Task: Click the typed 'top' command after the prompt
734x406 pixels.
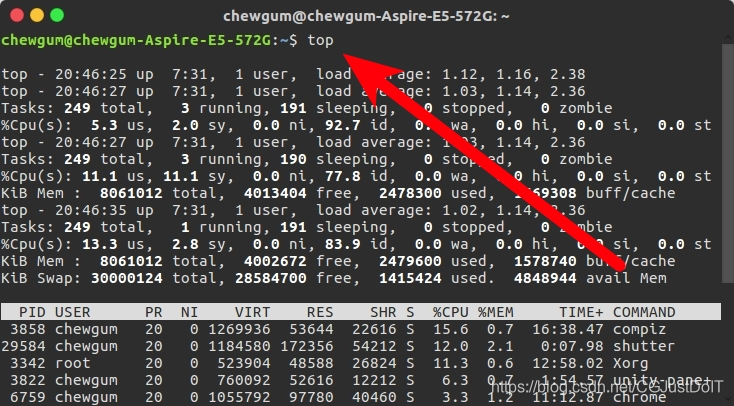Action: point(320,41)
